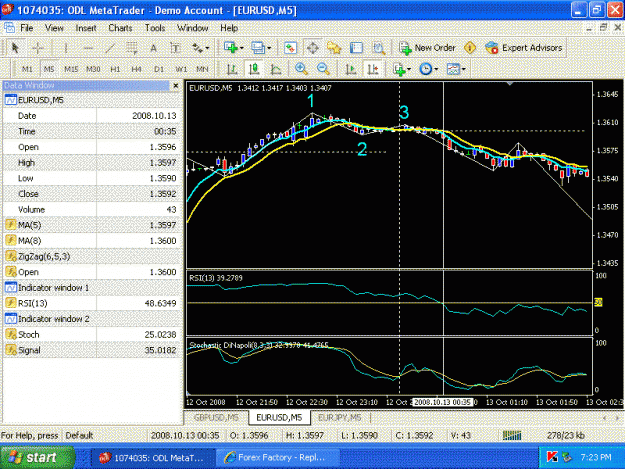Image resolution: width=625 pixels, height=469 pixels.
Task: Select Candlesticks display mode
Action: (254, 69)
